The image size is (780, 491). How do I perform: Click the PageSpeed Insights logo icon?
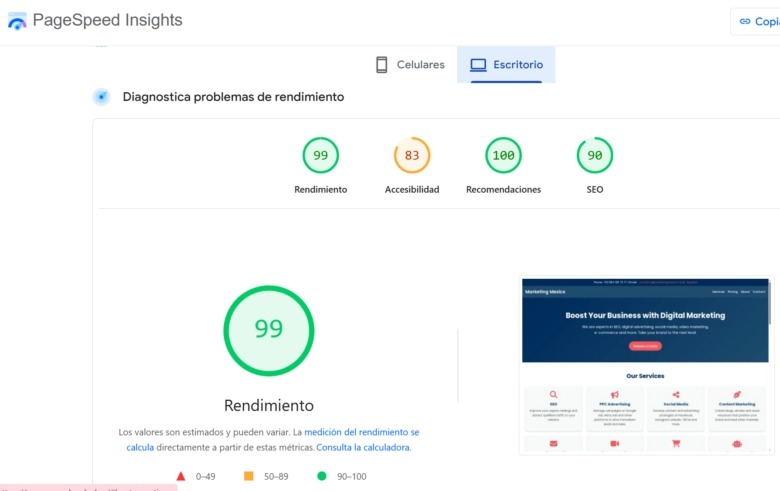(17, 21)
